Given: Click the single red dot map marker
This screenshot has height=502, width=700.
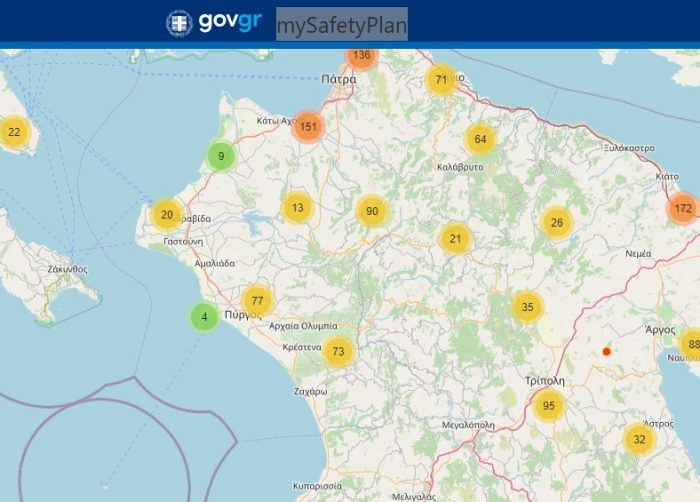Looking at the screenshot, I should pyautogui.click(x=606, y=351).
